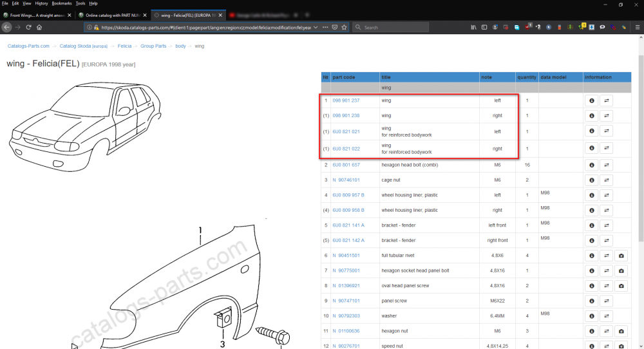644x349 pixels.
Task: Click the Group Parts breadcrumb link
Action: tap(153, 46)
